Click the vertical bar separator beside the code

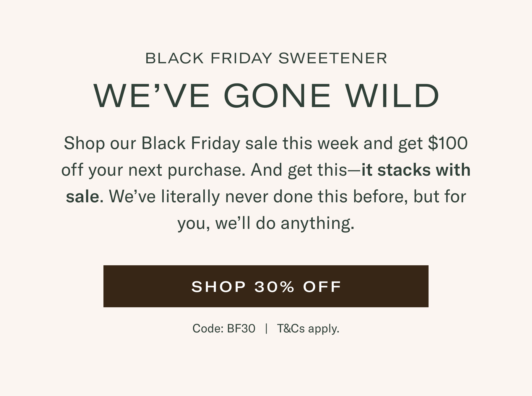point(266,329)
